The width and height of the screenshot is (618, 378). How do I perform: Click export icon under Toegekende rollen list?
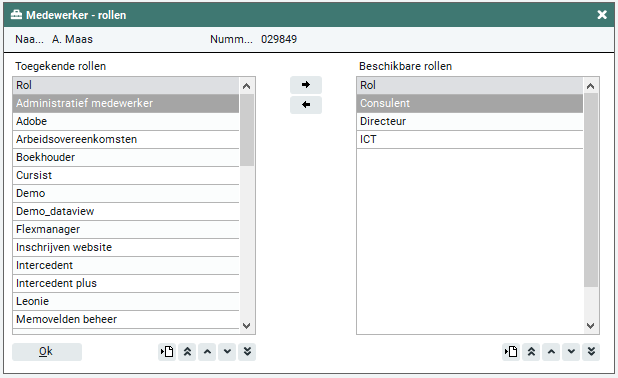click(167, 352)
